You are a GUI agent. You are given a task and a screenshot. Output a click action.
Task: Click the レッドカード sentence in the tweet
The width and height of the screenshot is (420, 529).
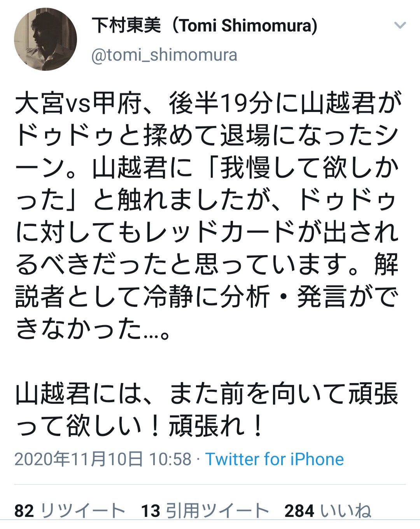pos(208,233)
